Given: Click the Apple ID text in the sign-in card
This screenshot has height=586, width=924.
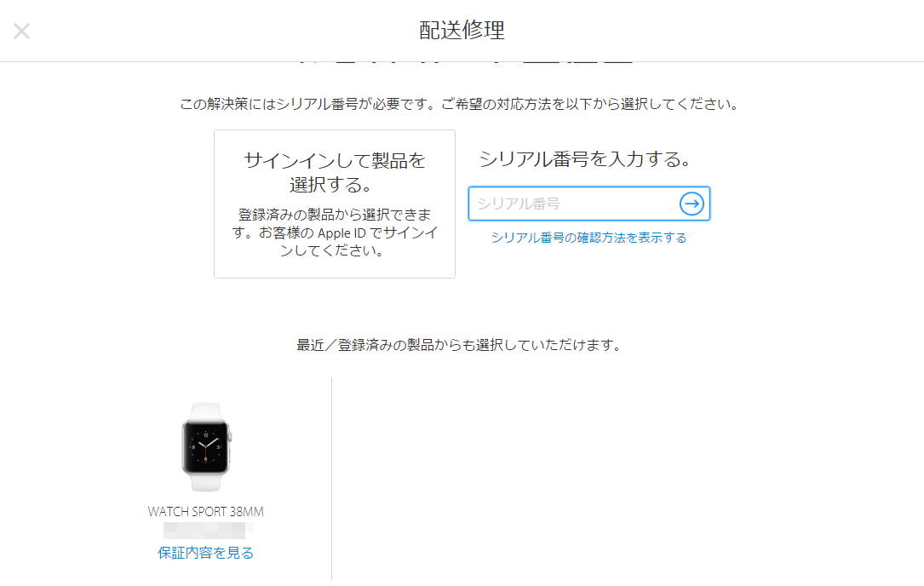Looking at the screenshot, I should coord(341,233).
